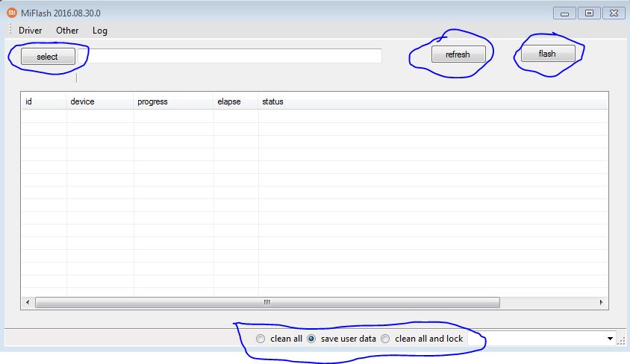Click the MiFlash orange logo icon

click(12, 13)
